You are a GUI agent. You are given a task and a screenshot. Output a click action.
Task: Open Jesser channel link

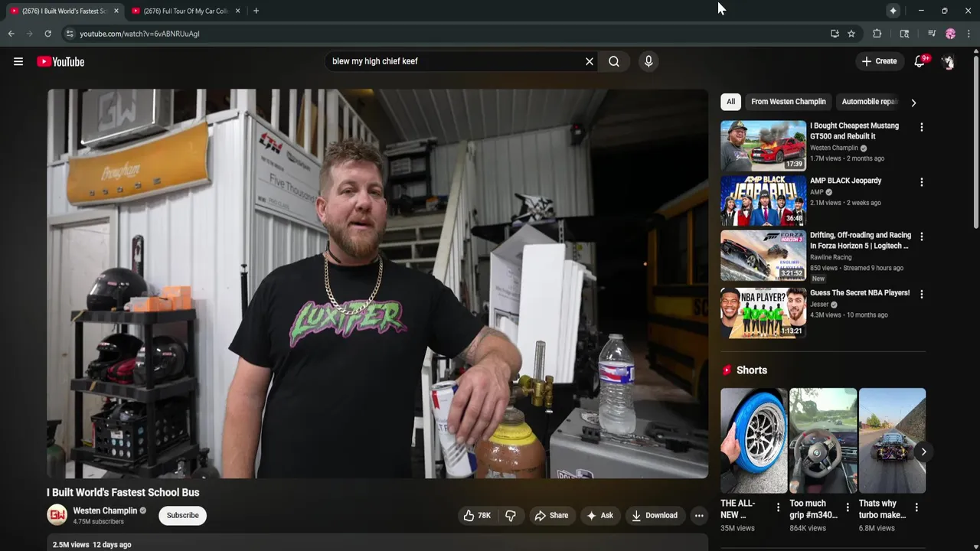pyautogui.click(x=819, y=304)
